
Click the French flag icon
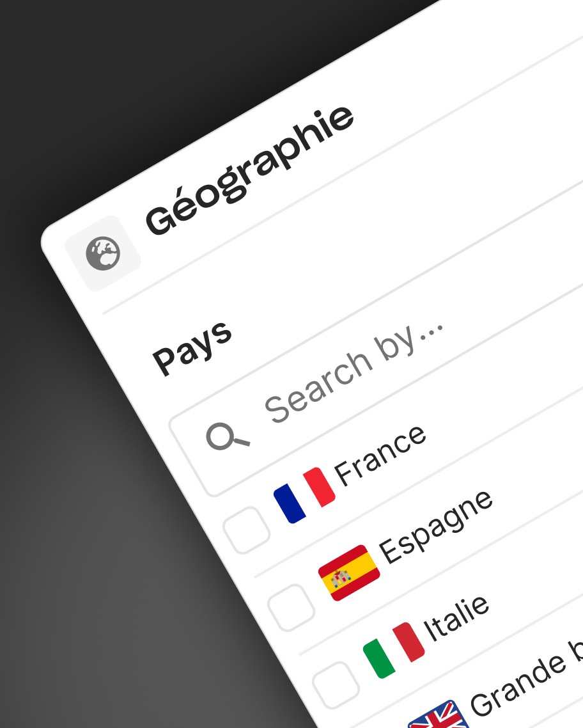click(304, 495)
